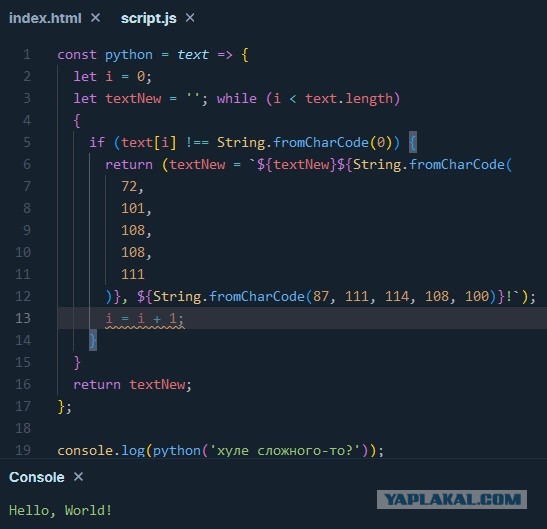Click the closing brace on line 15
This screenshot has width=547, height=529.
(77, 363)
